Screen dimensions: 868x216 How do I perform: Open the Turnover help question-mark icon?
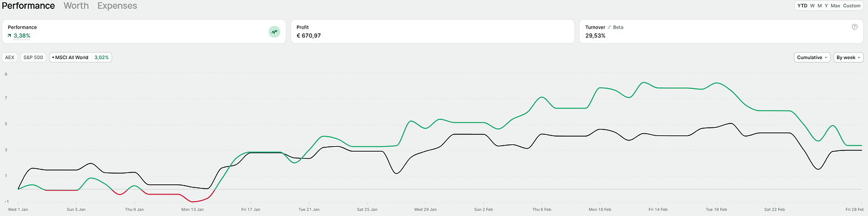point(855,27)
